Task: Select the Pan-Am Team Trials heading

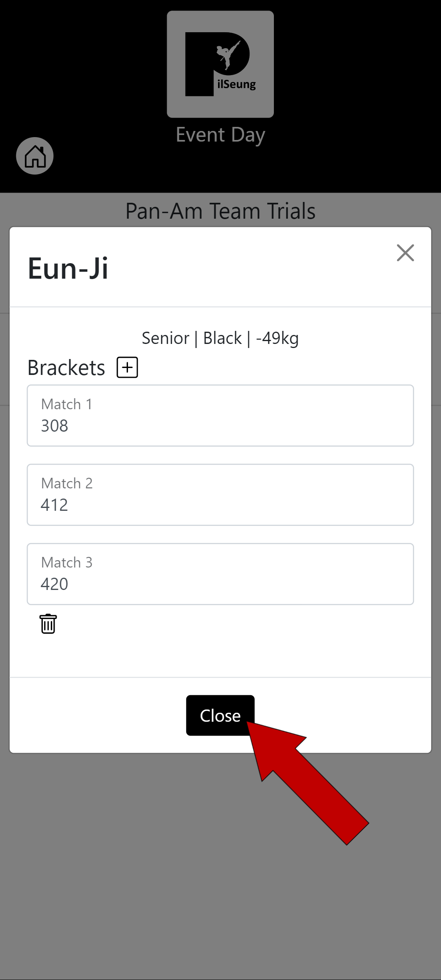Action: (x=220, y=211)
